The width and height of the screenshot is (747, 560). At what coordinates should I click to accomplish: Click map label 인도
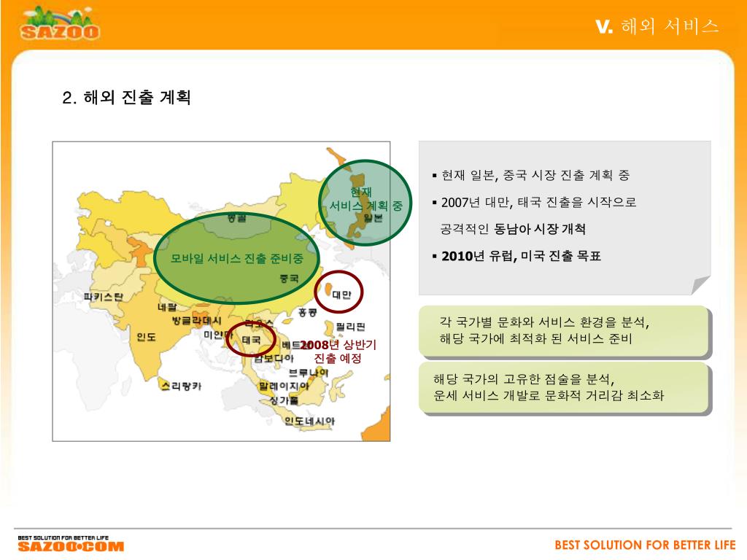pyautogui.click(x=146, y=337)
